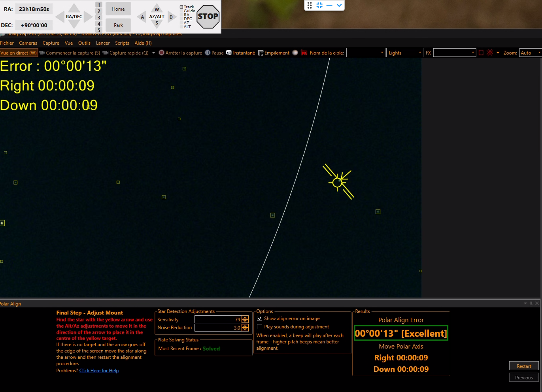Image resolution: width=542 pixels, height=392 pixels.
Task: Uncheck Show align error on image
Action: click(x=260, y=318)
